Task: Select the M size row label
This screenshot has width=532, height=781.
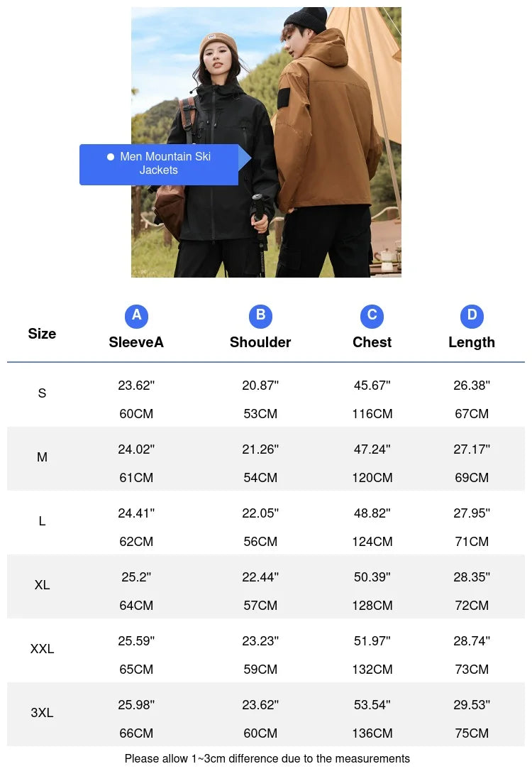Action: coord(42,457)
